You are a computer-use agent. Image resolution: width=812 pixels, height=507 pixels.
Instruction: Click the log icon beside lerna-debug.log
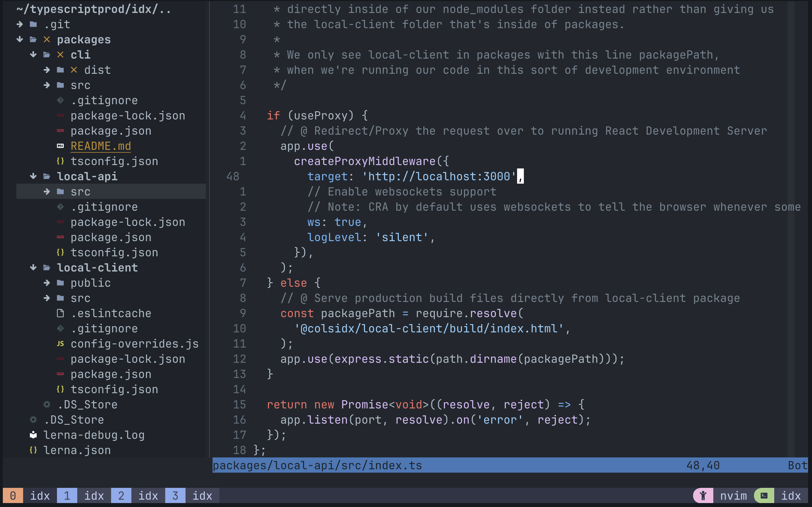33,435
